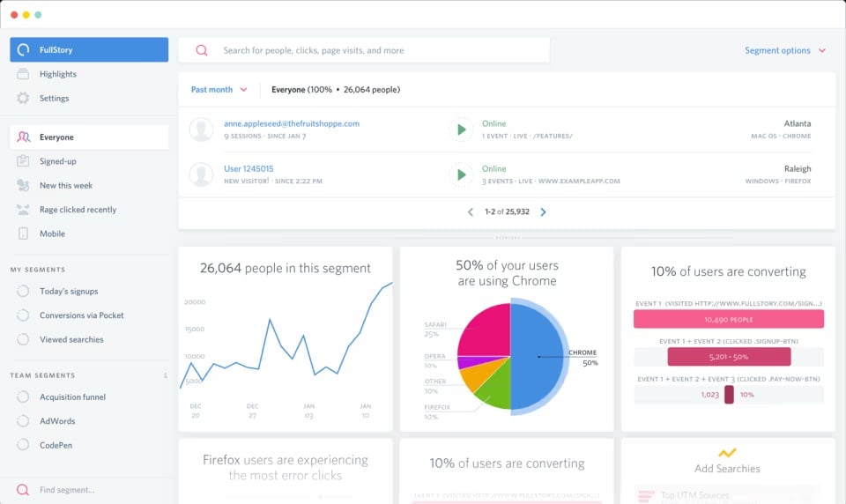Open the Past month time range dropdown
846x504 pixels.
[x=219, y=90]
